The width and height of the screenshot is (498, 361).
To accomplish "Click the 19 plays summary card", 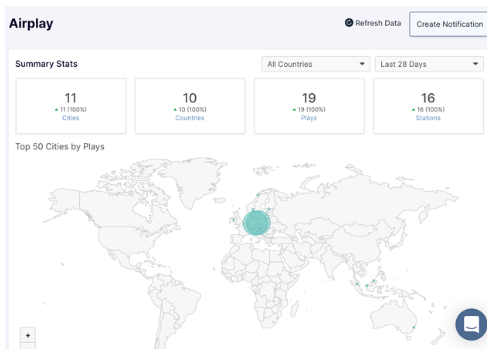I will [309, 106].
